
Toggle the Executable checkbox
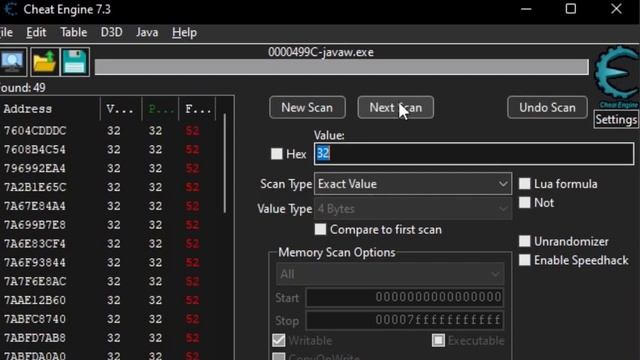tap(438, 340)
